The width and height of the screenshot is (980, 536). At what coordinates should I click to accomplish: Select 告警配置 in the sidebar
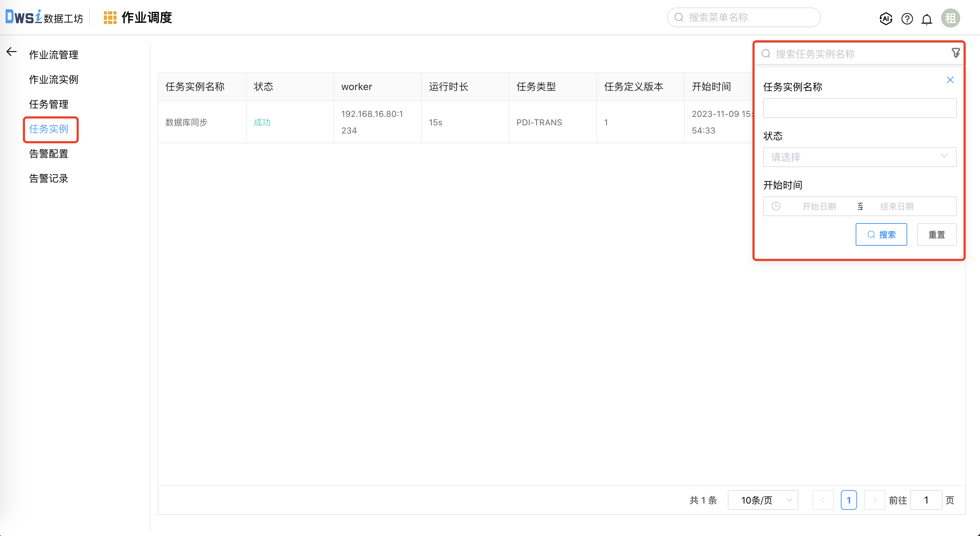click(48, 154)
